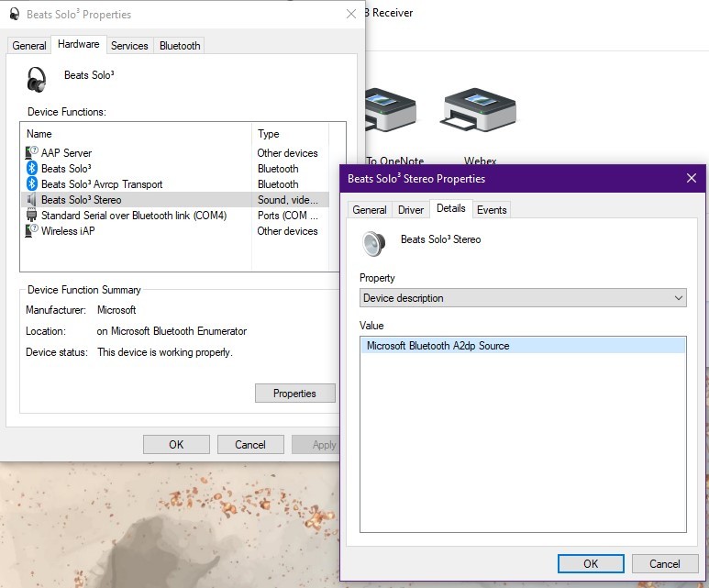Click port icon for Standard Serial over Bluetooth
Screen dimensions: 709x588
click(x=31, y=216)
